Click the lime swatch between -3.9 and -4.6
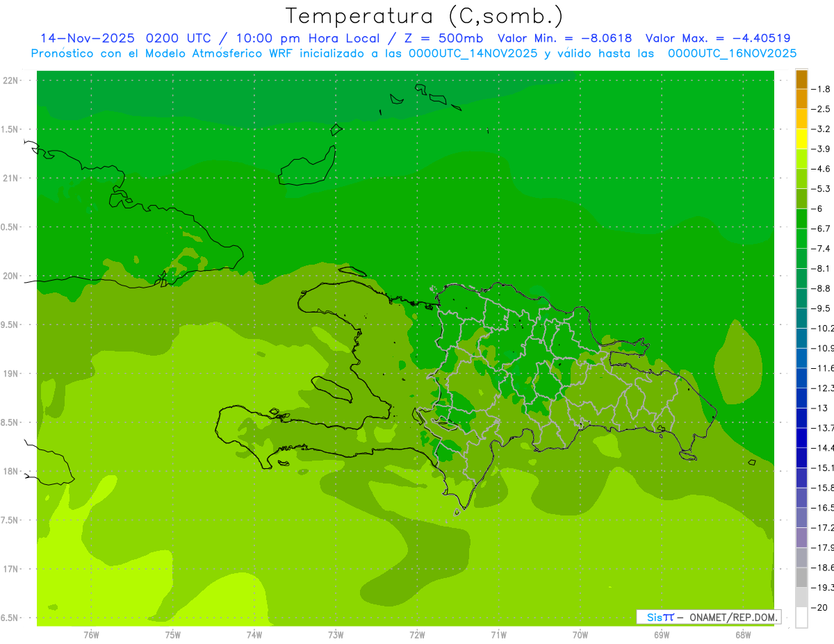 coord(801,158)
